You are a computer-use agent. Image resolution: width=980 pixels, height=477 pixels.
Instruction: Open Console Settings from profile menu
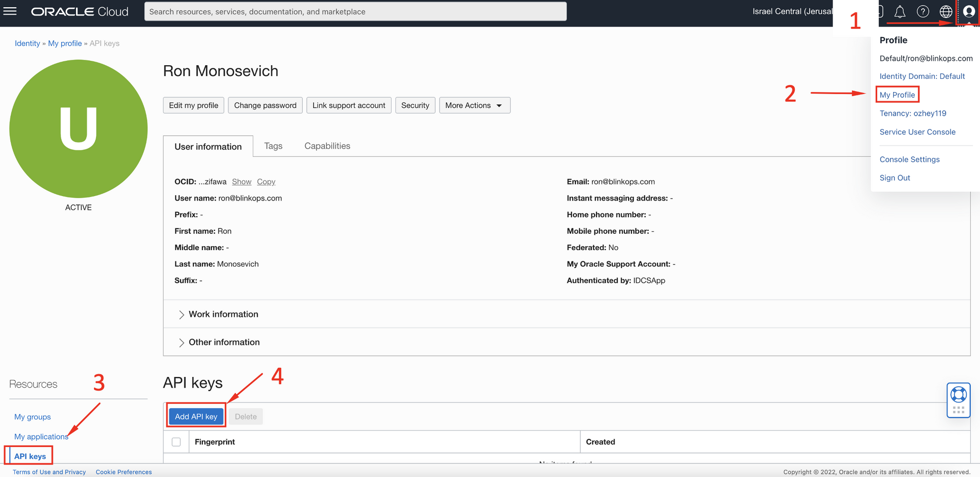coord(909,159)
